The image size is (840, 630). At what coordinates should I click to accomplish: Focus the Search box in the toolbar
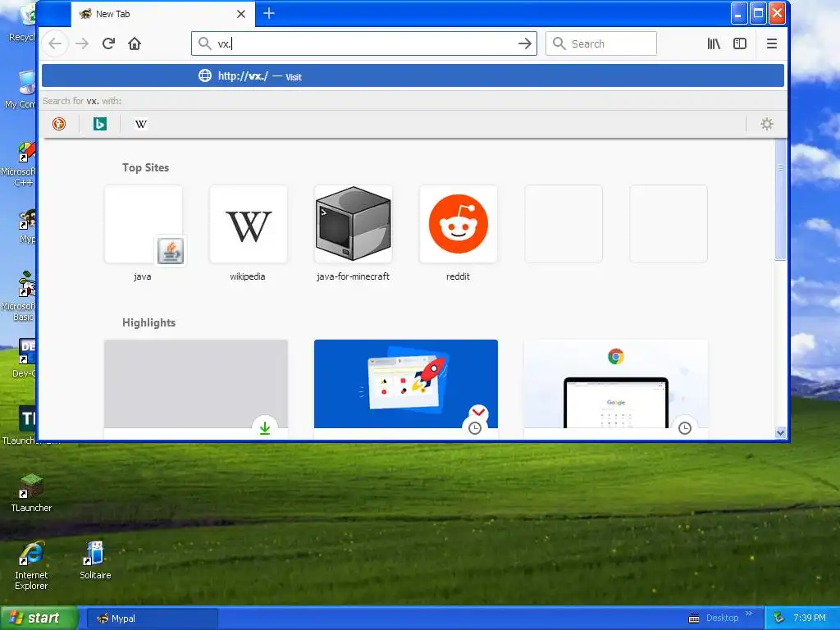coord(601,43)
